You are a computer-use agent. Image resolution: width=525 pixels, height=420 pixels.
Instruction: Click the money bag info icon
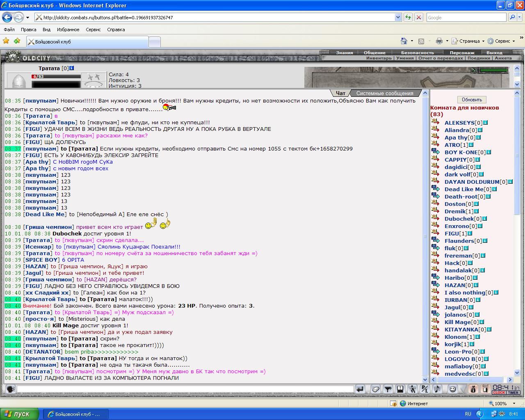point(472,389)
